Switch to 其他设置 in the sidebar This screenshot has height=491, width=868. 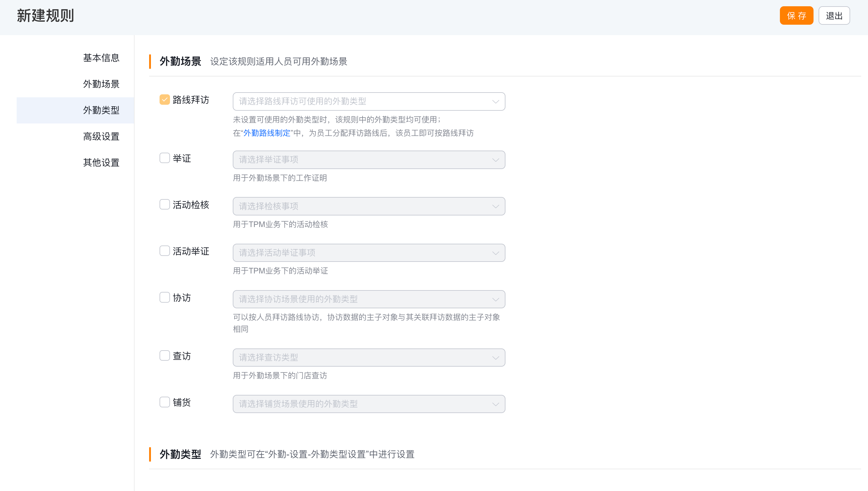101,162
